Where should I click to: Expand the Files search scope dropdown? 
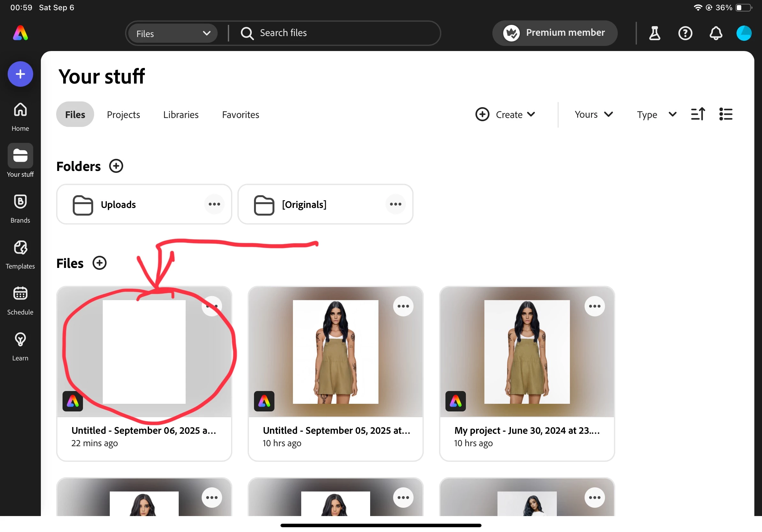point(173,33)
